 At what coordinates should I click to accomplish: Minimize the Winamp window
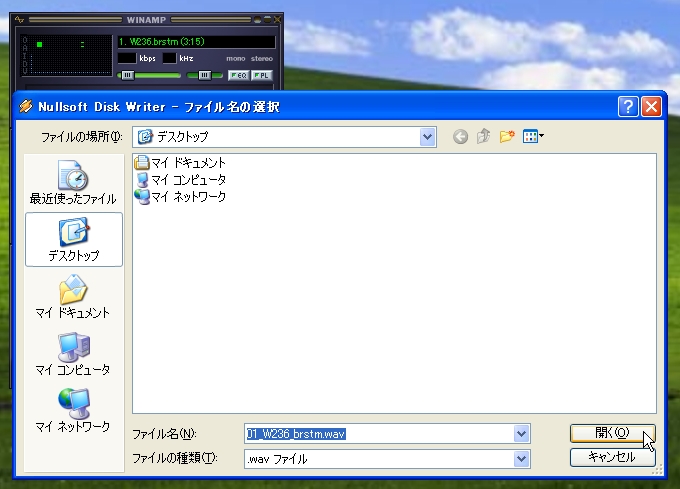[258, 20]
